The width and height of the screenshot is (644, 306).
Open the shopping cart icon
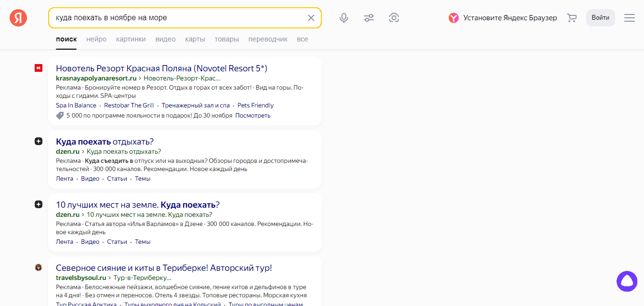(572, 18)
